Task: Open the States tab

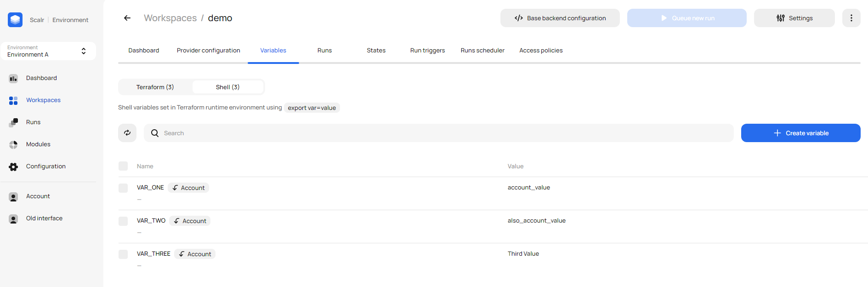Action: pyautogui.click(x=376, y=51)
